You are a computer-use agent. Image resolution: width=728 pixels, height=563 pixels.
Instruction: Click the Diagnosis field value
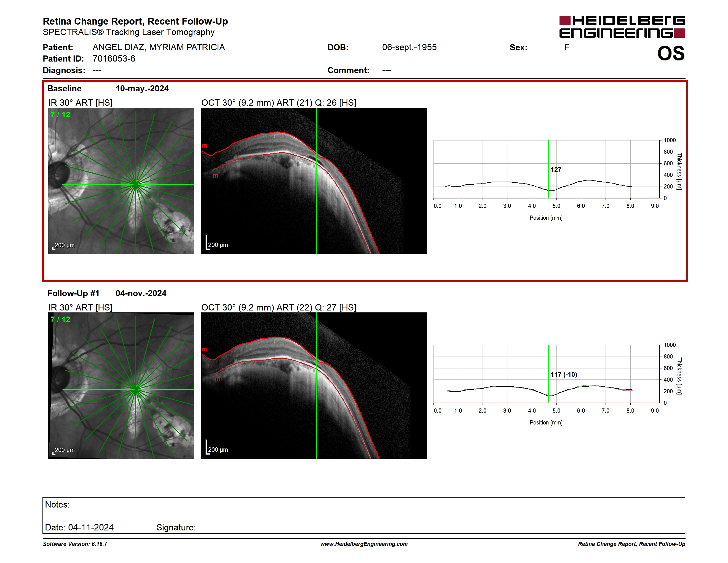[97, 70]
